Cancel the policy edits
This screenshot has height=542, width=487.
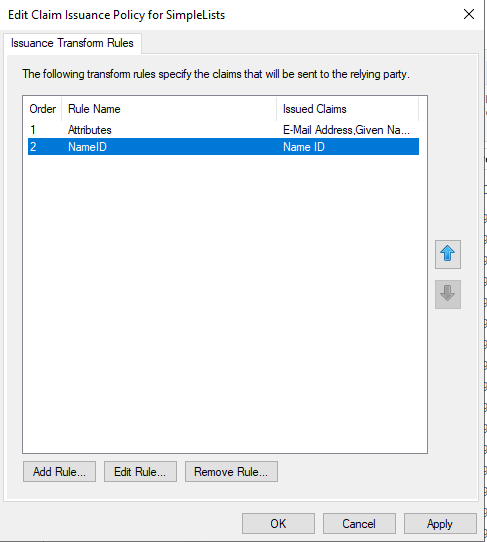coord(359,524)
